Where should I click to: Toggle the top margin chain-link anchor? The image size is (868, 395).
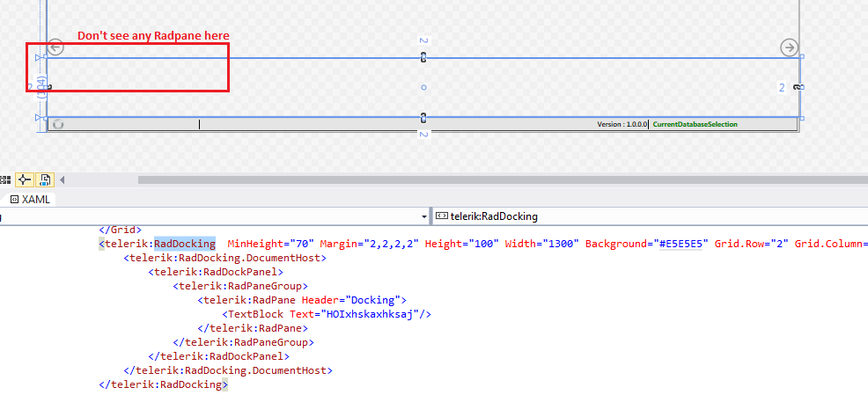[x=423, y=57]
